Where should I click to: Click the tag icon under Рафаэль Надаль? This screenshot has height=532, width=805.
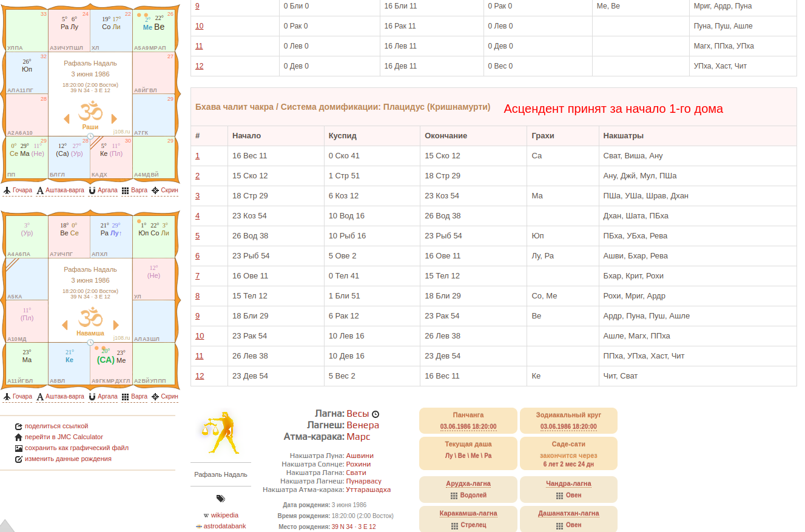pyautogui.click(x=221, y=499)
